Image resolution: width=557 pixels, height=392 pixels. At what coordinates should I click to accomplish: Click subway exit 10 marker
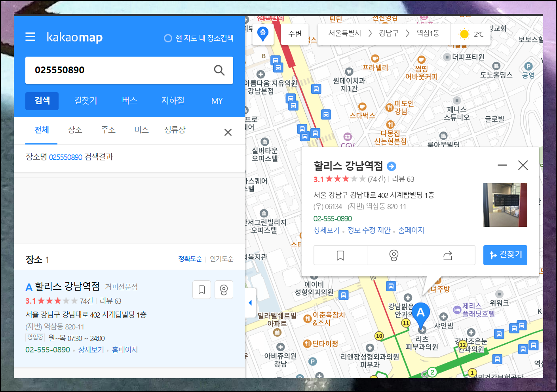[379, 336]
